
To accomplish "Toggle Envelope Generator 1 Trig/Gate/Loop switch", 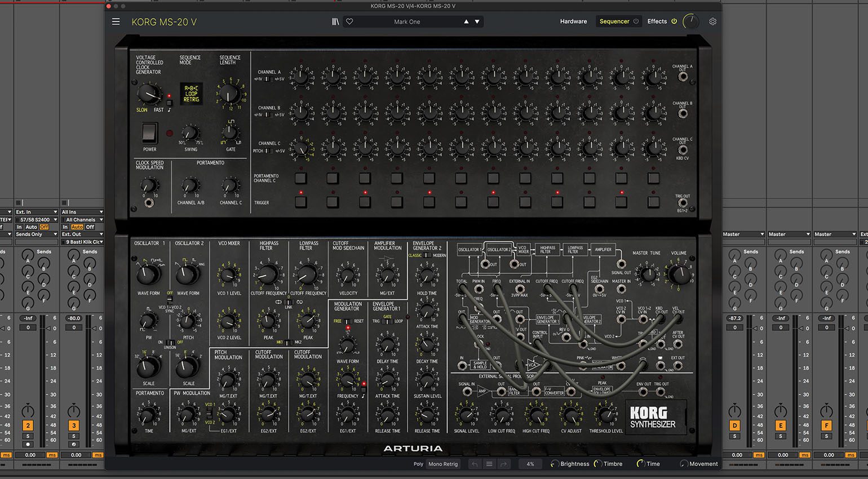I will pos(387,321).
